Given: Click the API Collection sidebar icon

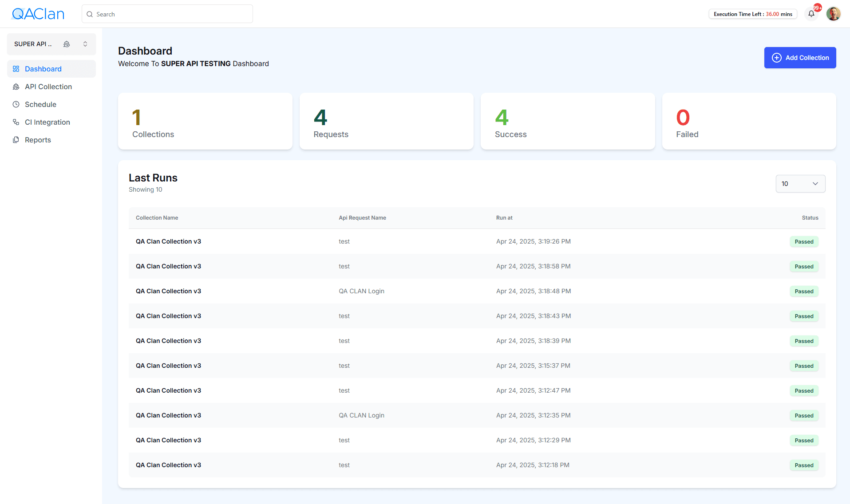Looking at the screenshot, I should (16, 87).
